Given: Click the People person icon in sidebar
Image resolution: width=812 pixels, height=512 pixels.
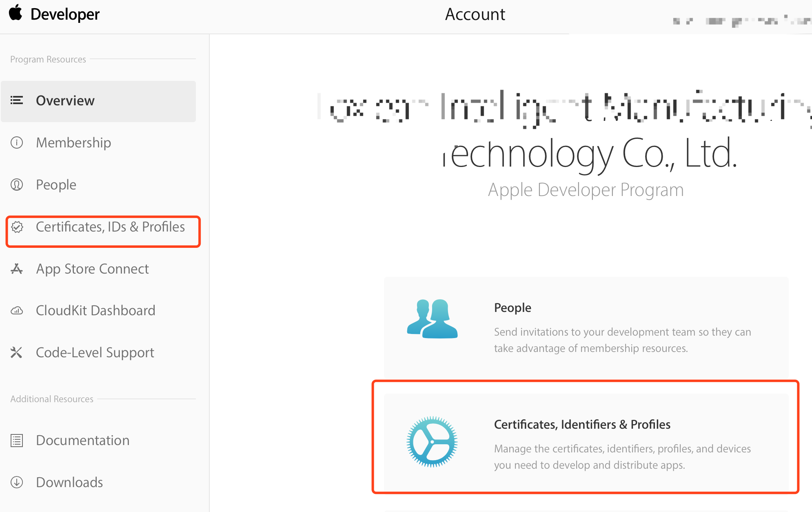Looking at the screenshot, I should 17,185.
